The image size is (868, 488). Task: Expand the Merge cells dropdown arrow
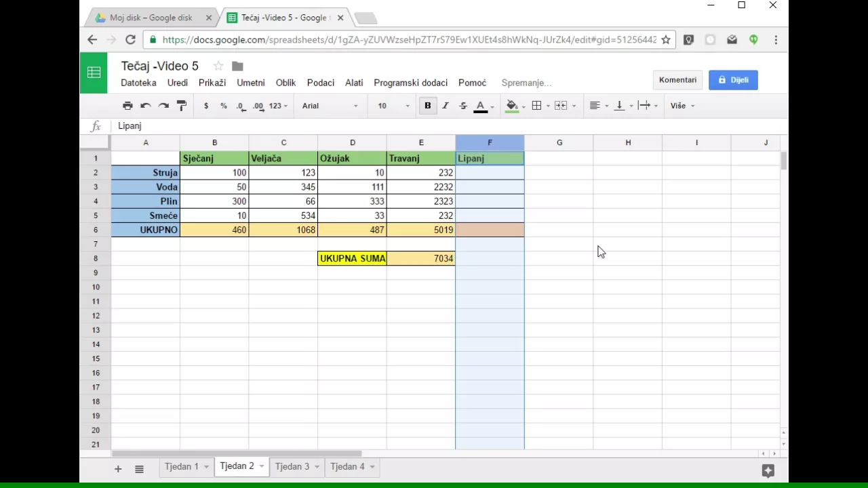574,106
